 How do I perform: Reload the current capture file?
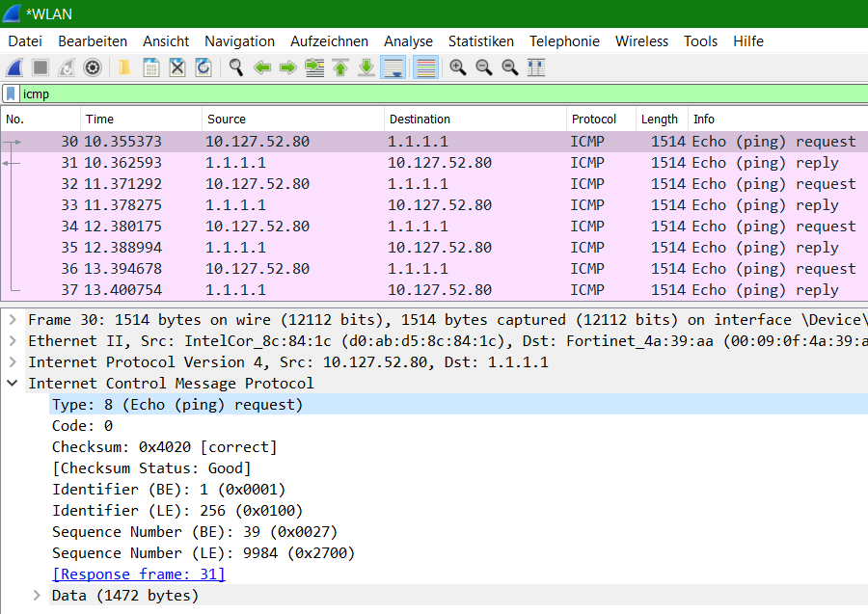click(203, 67)
